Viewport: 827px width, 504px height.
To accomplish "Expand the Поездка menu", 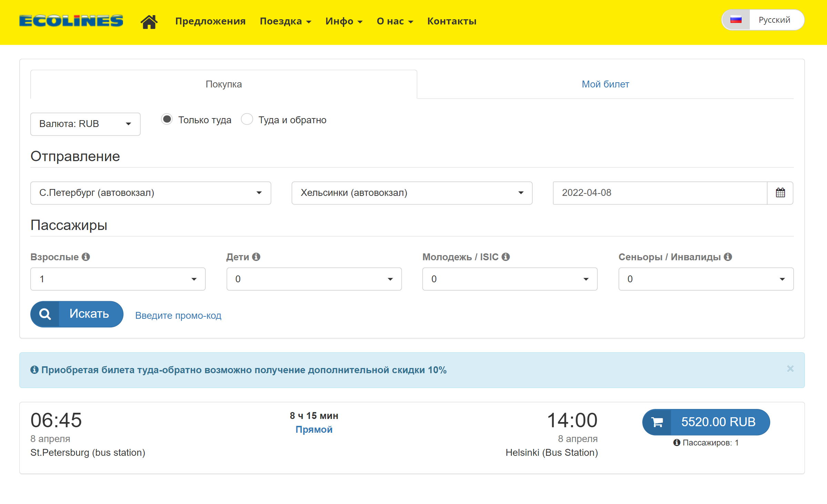I will (x=285, y=21).
